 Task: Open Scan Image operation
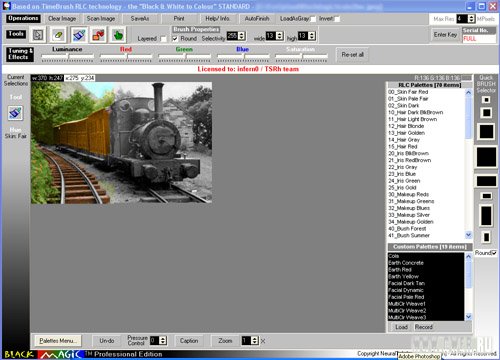tap(101, 19)
